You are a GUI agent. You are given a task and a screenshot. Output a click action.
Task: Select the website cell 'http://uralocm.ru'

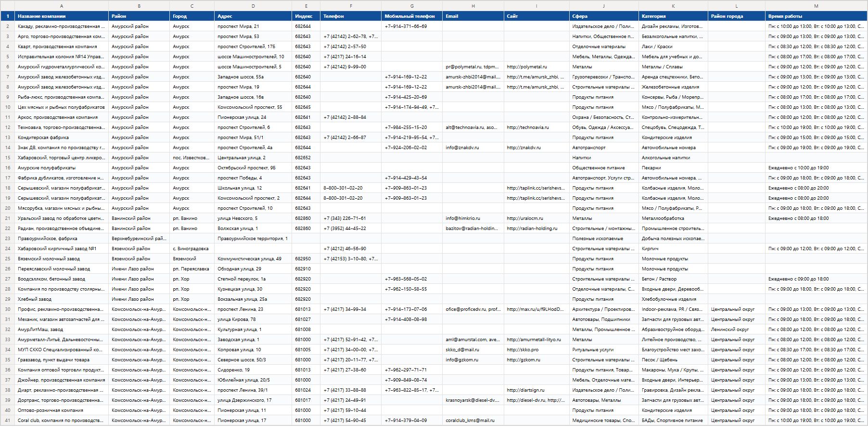pyautogui.click(x=536, y=218)
